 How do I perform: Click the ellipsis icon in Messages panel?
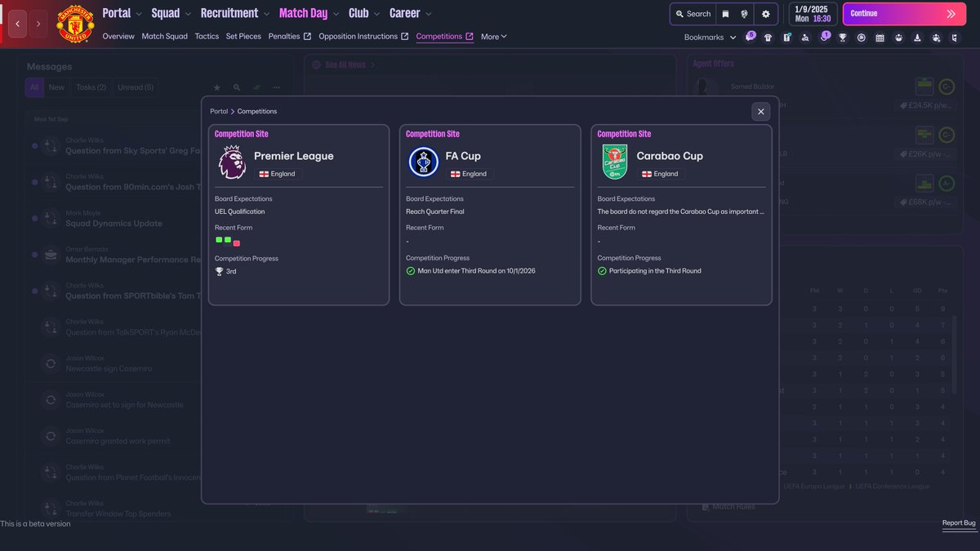pyautogui.click(x=277, y=87)
